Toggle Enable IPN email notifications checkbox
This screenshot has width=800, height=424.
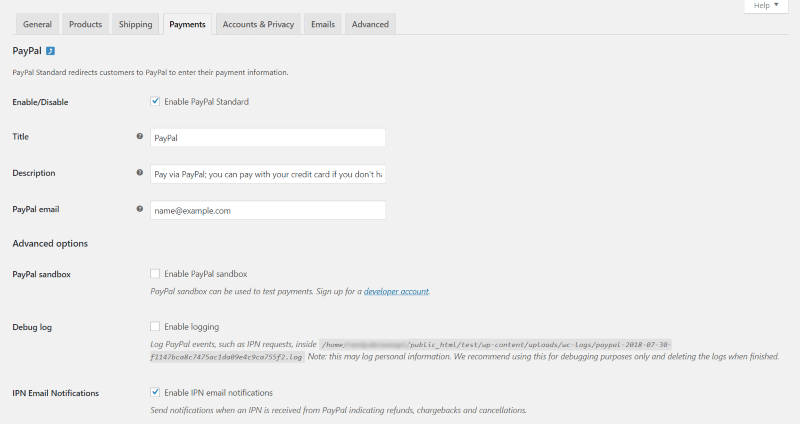tap(155, 392)
